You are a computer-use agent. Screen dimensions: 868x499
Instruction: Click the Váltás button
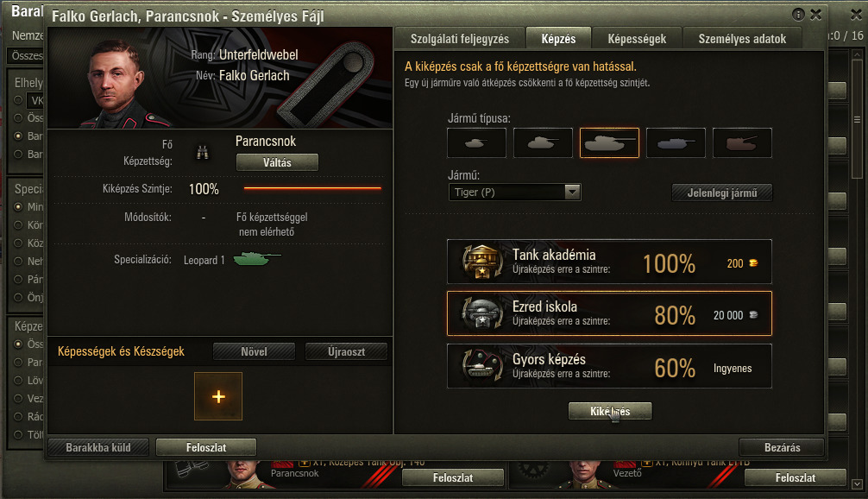click(277, 162)
